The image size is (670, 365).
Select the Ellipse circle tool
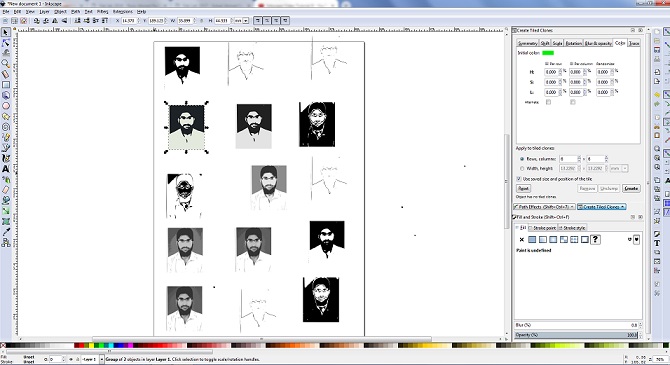pos(6,106)
